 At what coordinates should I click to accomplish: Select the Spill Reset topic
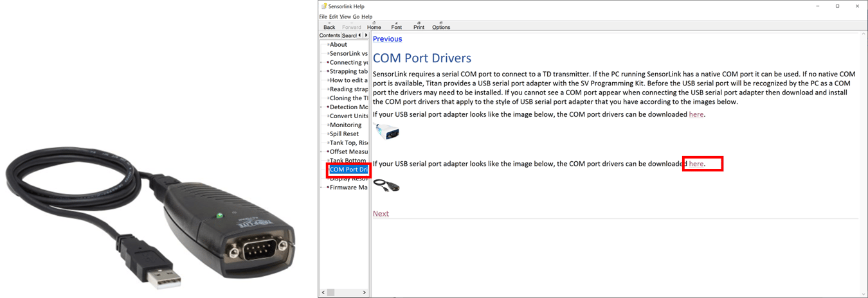click(x=344, y=134)
